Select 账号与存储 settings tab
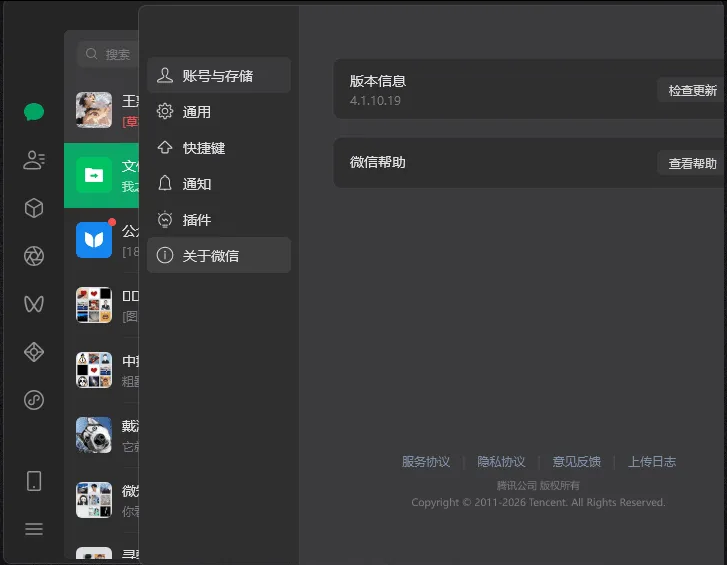 (219, 75)
